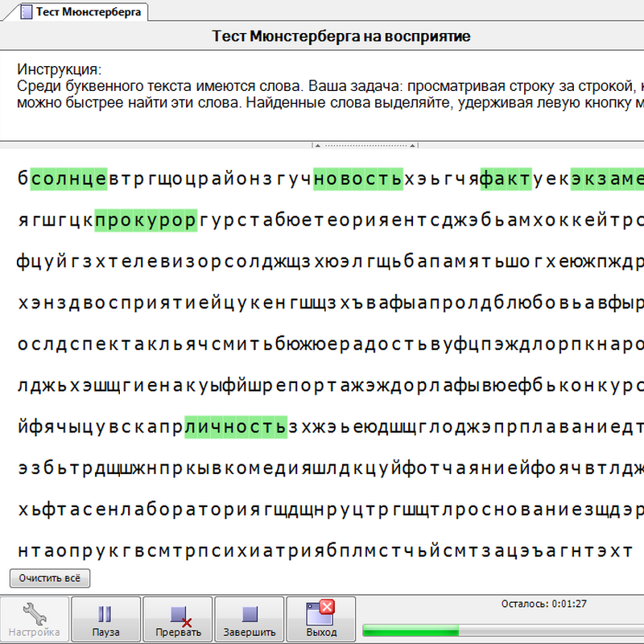Screen dimensions: 644x644
Task: Click the highlighted word прокурор
Action: [x=146, y=221]
